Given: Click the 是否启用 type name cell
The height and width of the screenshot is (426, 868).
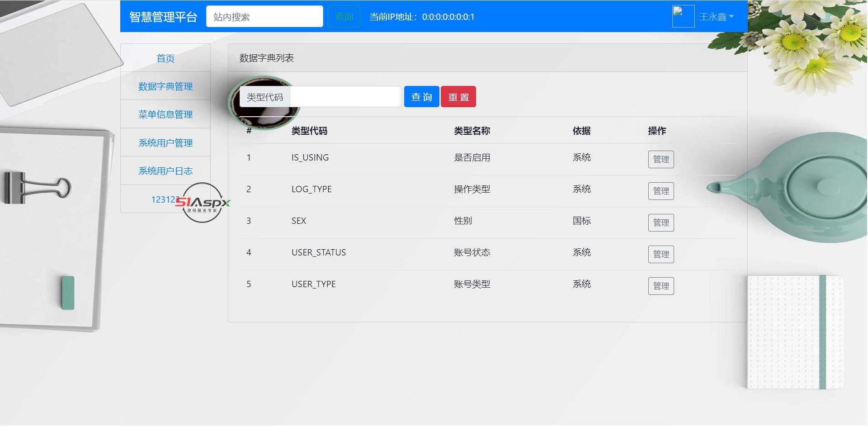Looking at the screenshot, I should [x=472, y=157].
